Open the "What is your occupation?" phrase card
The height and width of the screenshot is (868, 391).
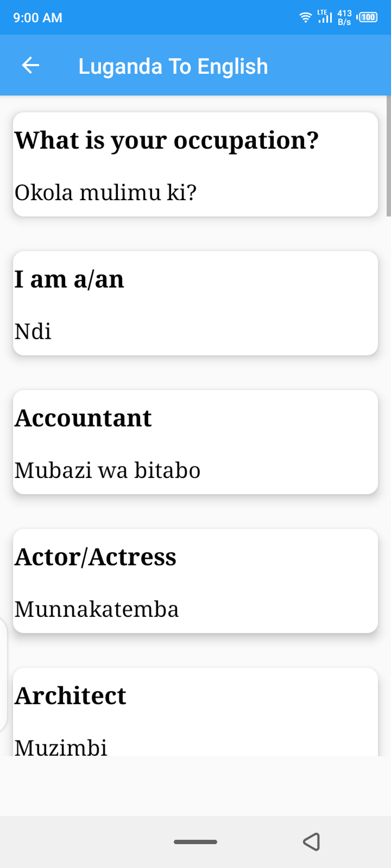[x=195, y=164]
